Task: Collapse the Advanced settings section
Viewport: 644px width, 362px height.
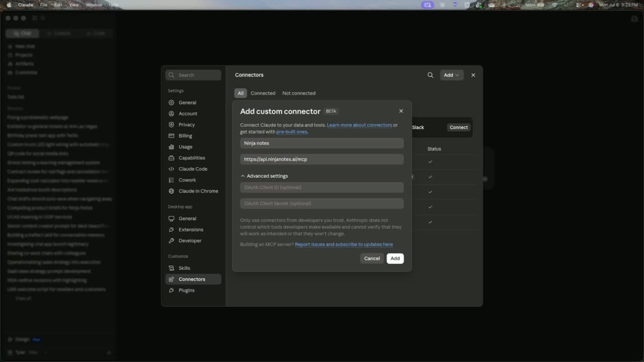Action: pyautogui.click(x=264, y=176)
